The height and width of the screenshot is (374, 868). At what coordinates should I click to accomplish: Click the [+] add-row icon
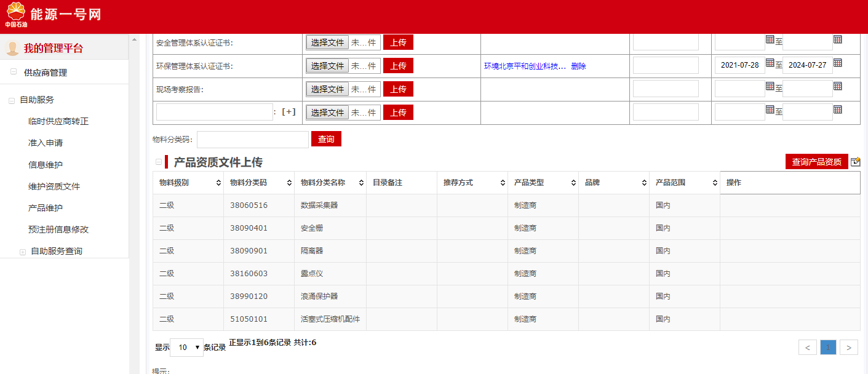[289, 112]
